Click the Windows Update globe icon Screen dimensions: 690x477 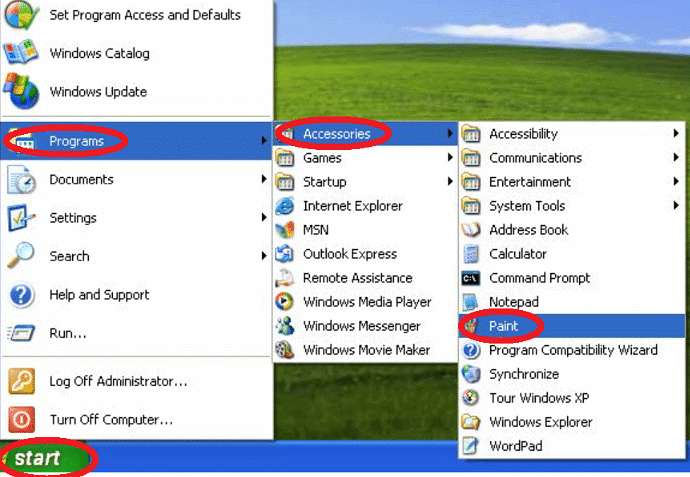(x=22, y=92)
